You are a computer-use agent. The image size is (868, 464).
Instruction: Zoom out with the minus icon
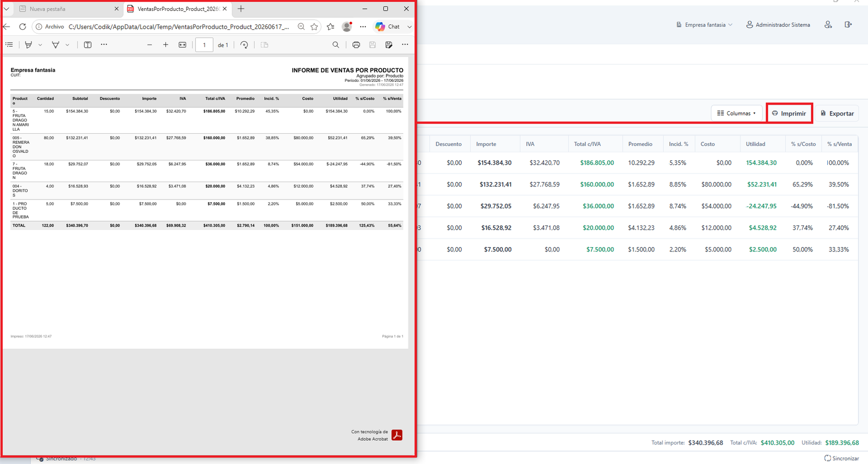coord(149,45)
